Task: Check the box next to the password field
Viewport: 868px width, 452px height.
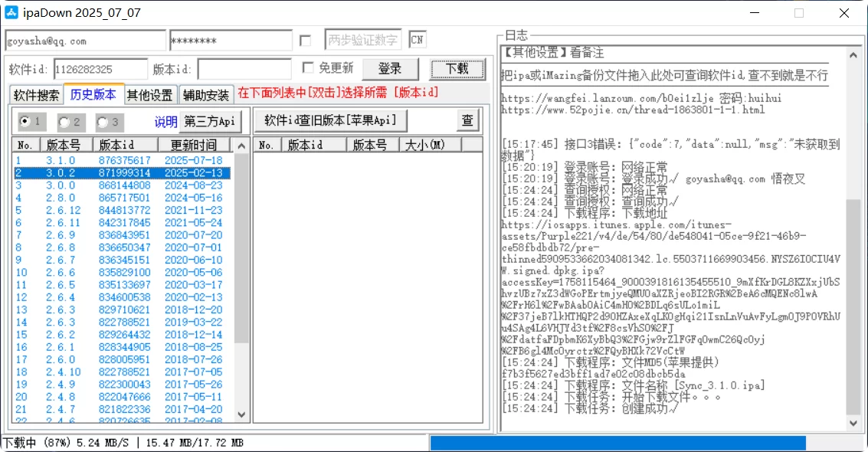Action: 303,39
